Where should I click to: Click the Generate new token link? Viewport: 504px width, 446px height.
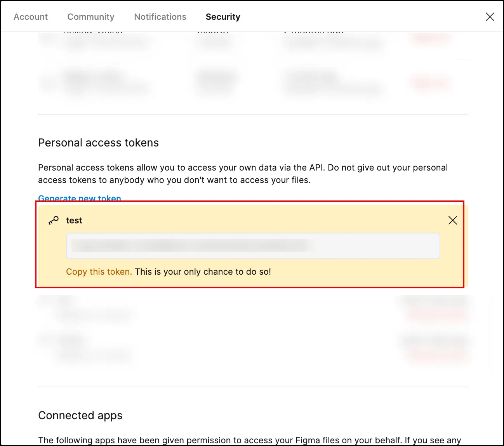(x=80, y=198)
